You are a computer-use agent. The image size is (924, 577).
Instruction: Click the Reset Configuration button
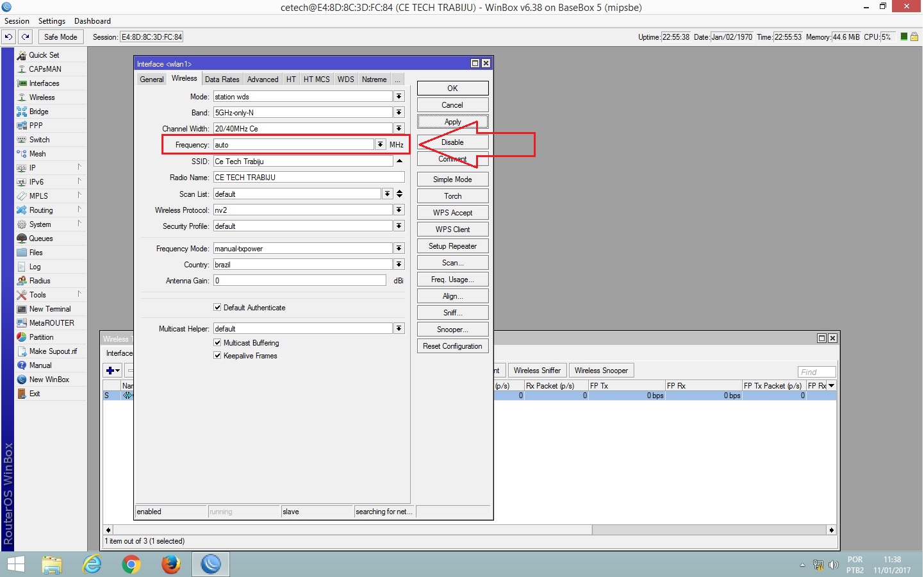(x=452, y=346)
